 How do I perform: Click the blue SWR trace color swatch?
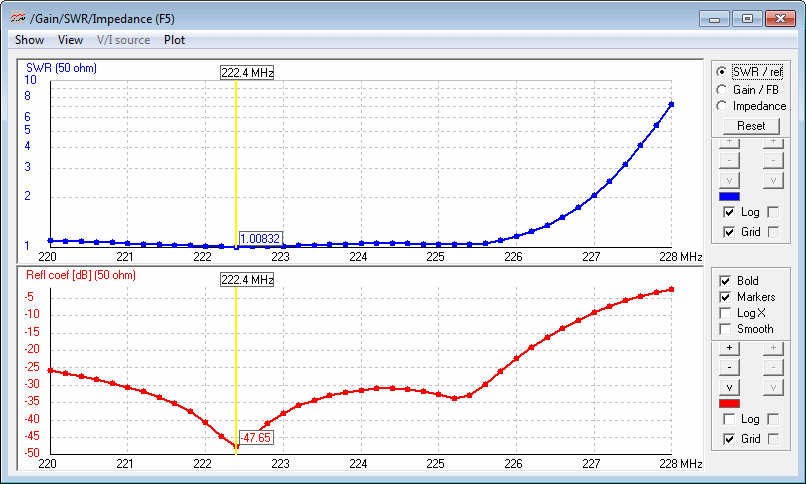coord(729,196)
